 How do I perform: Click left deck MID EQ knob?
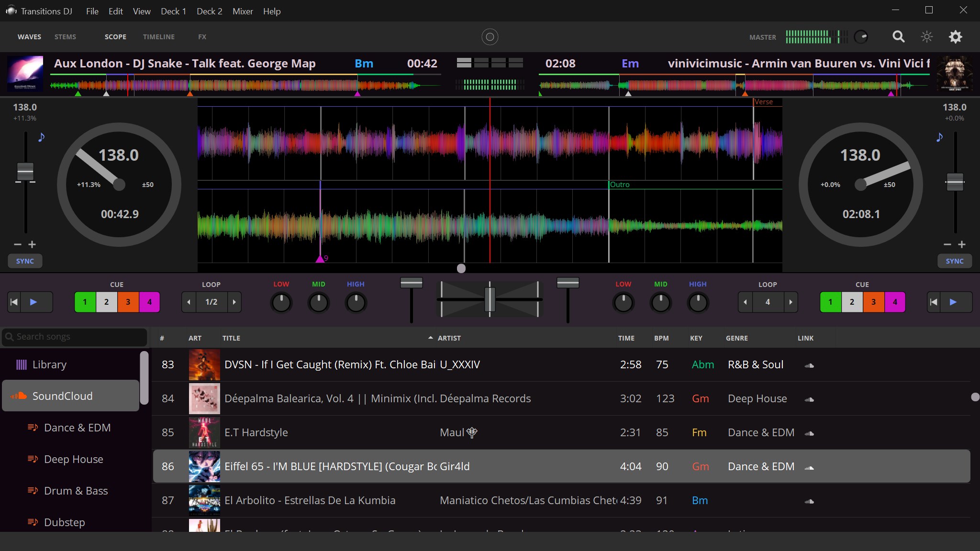coord(319,303)
